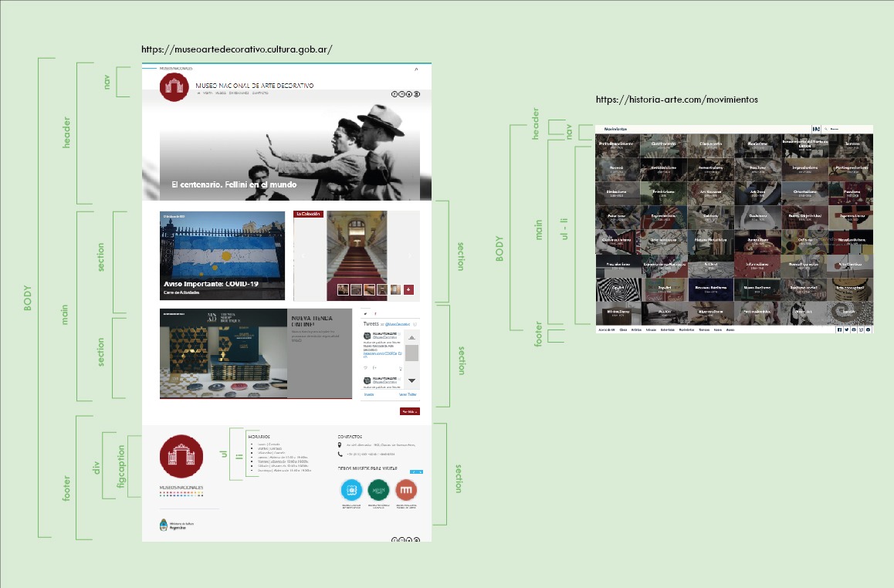Go to next slide in La Colección
Viewport: 894px width, 588px height.
(411, 255)
